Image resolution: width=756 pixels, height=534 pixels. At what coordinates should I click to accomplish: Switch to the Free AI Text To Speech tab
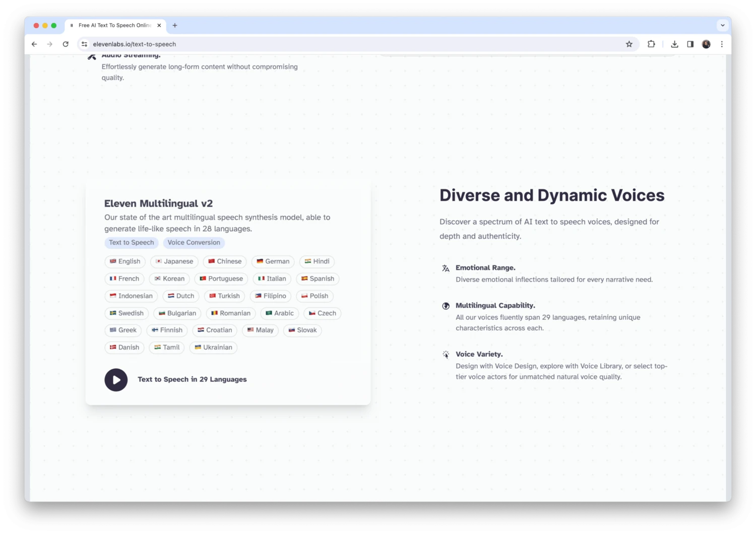114,25
